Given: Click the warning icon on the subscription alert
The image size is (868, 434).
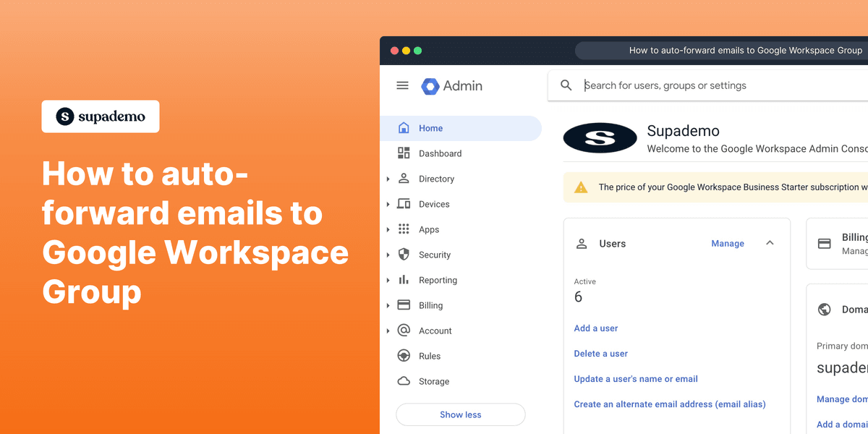Looking at the screenshot, I should 579,187.
